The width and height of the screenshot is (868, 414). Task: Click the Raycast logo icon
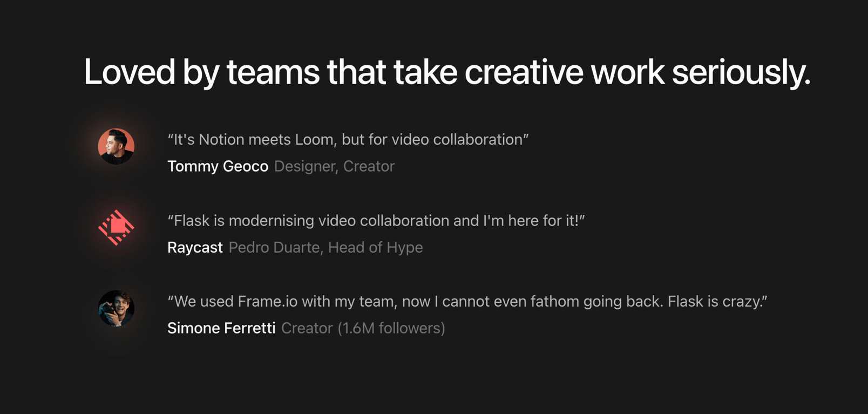click(116, 227)
